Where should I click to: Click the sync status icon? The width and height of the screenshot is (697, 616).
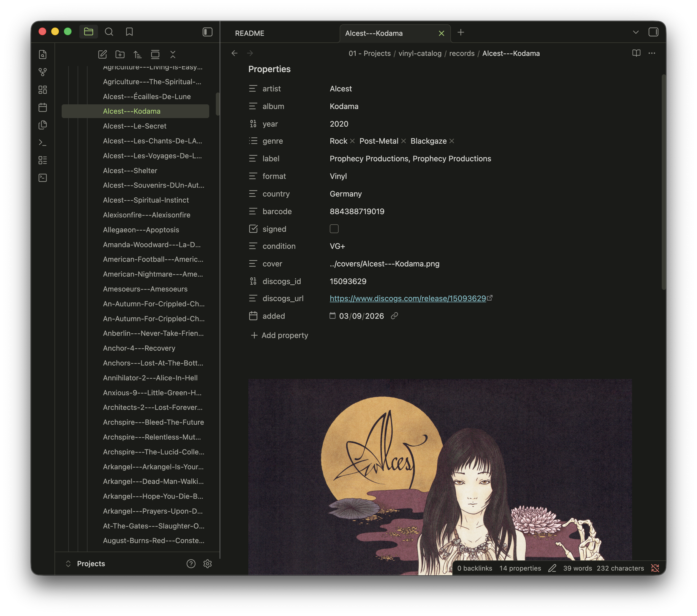click(655, 568)
